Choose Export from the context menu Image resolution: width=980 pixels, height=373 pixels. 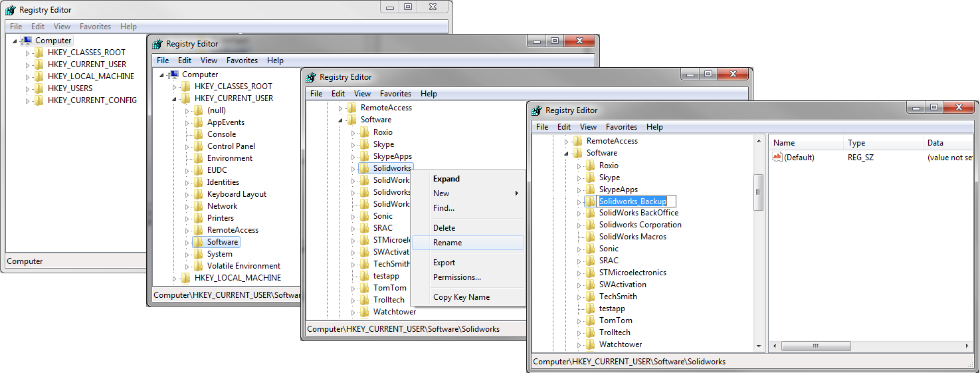468,263
